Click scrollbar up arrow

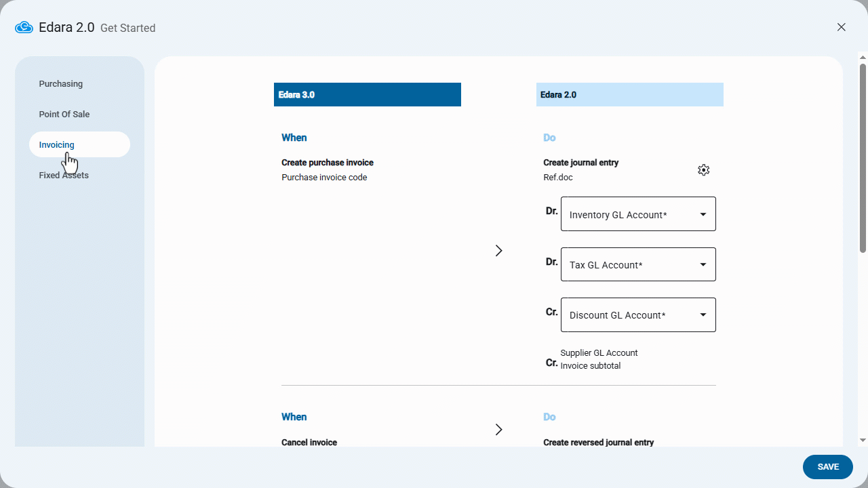tap(863, 59)
